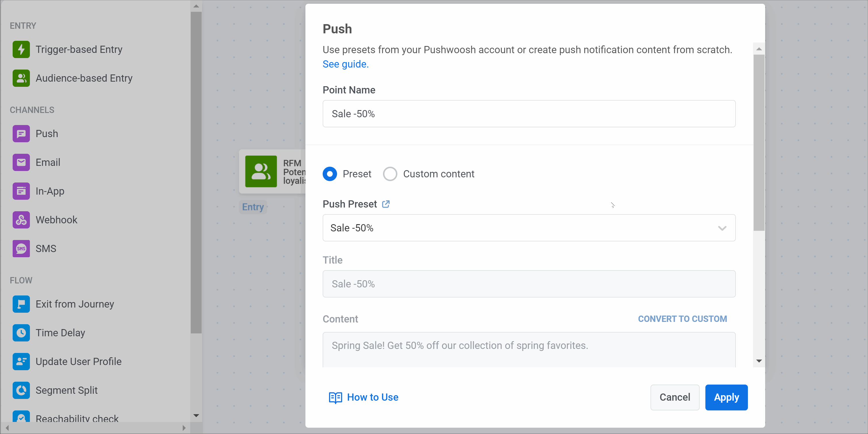Click the dialog scroll-down arrow

[759, 361]
